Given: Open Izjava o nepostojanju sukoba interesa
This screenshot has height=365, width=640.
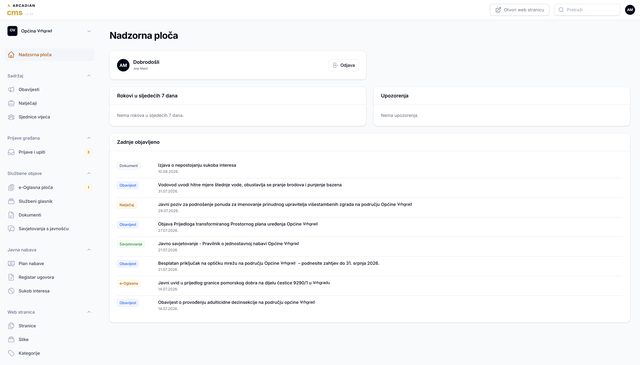Looking at the screenshot, I should 197,165.
